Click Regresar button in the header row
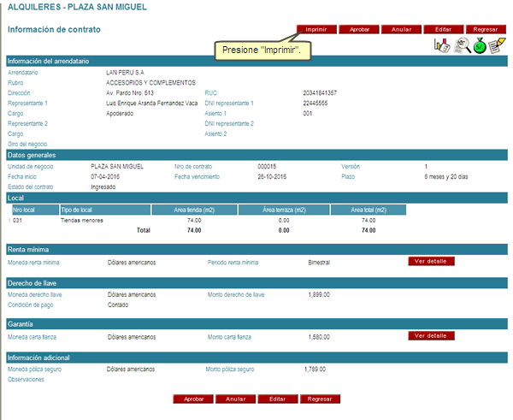Screen dimensions: 513x420 pyautogui.click(x=485, y=29)
